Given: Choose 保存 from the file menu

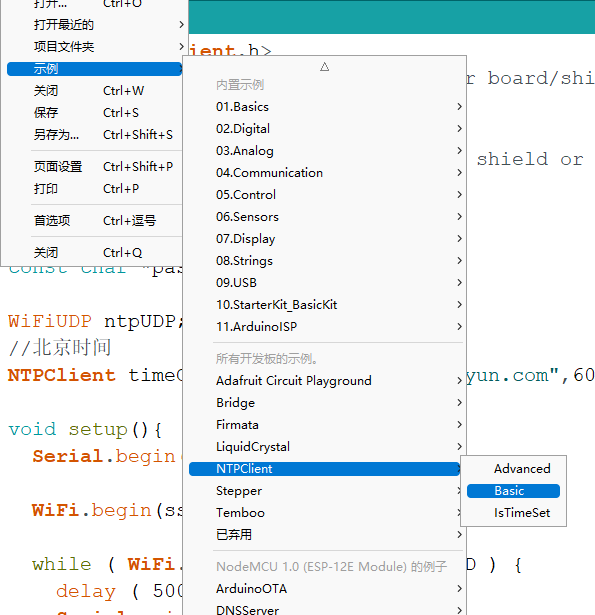Looking at the screenshot, I should [95, 113].
